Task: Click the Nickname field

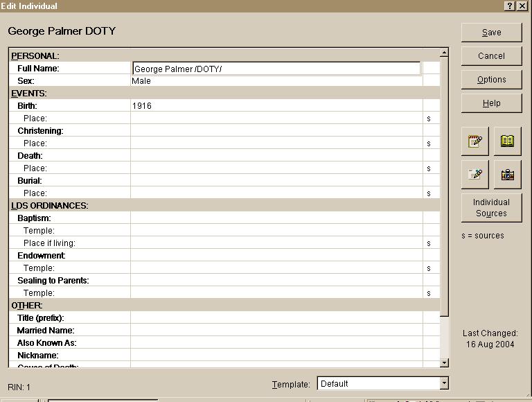Action: (276, 355)
